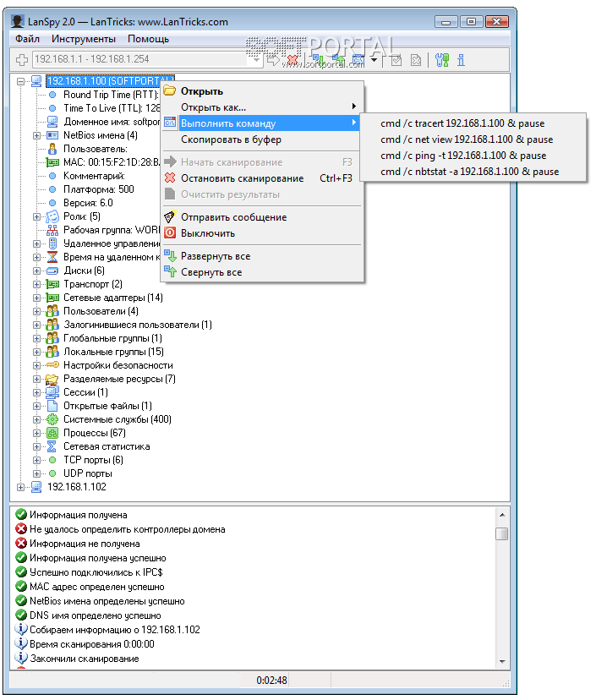Viewport: 596px width, 700px height.
Task: Click the log panel scroll down arrow
Action: pos(502,662)
